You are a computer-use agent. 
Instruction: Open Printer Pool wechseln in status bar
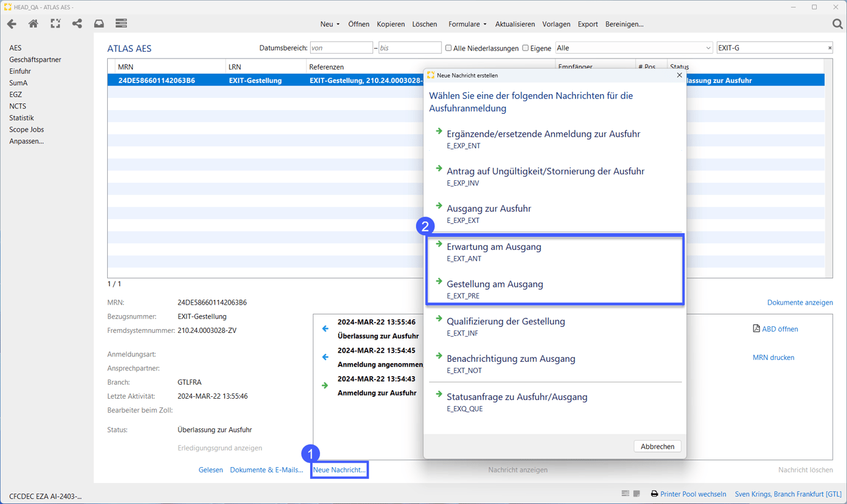pos(692,494)
